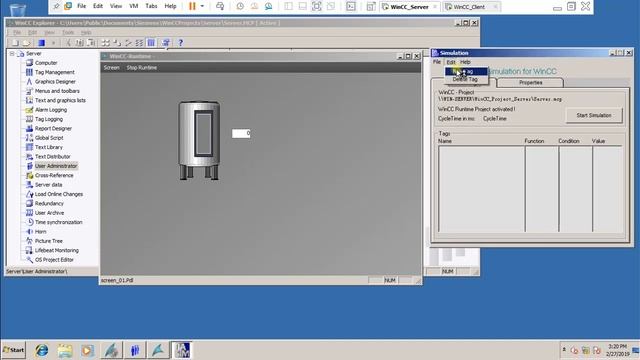Open Time synchronization editor
The image size is (640, 360).
click(58, 222)
